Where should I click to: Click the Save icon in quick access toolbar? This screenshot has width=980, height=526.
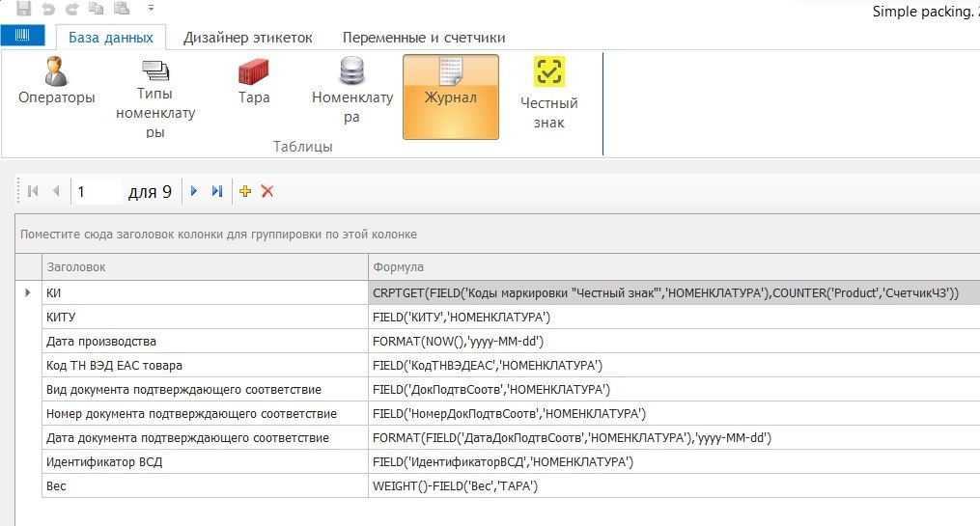[24, 8]
